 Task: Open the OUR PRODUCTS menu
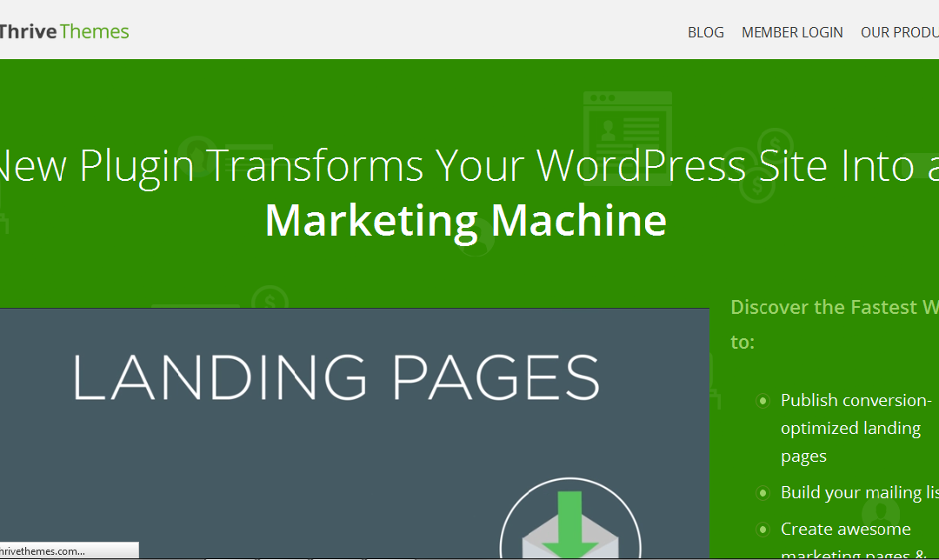click(x=900, y=32)
